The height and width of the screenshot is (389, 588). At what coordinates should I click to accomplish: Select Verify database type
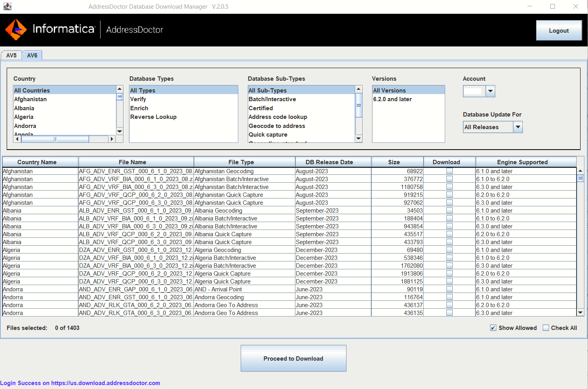click(x=184, y=99)
